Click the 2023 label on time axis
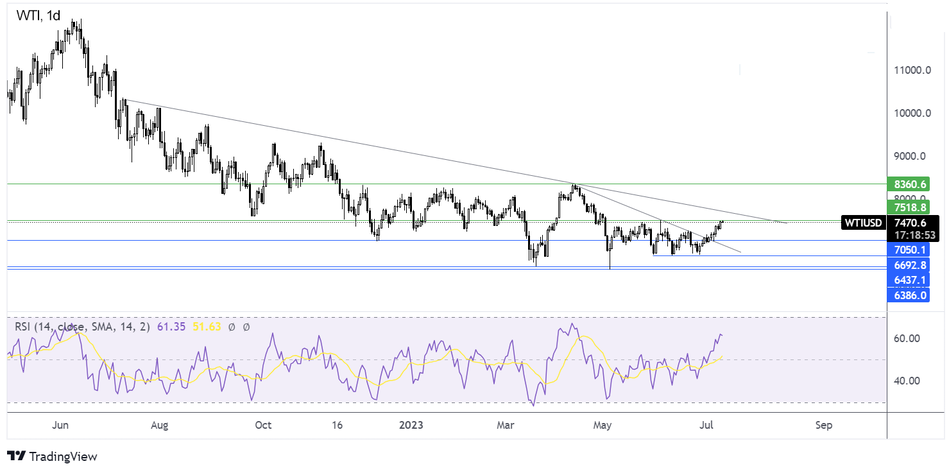 point(411,424)
